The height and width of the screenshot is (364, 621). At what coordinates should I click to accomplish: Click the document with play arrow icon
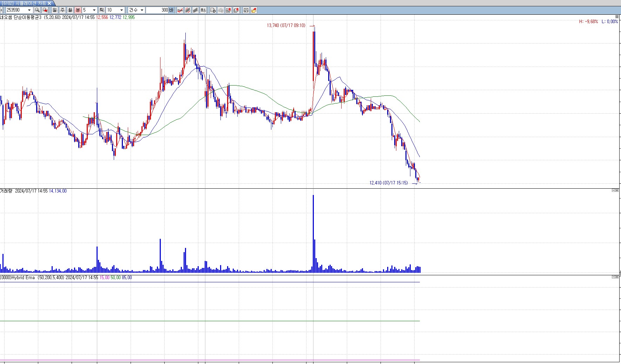pos(213,10)
